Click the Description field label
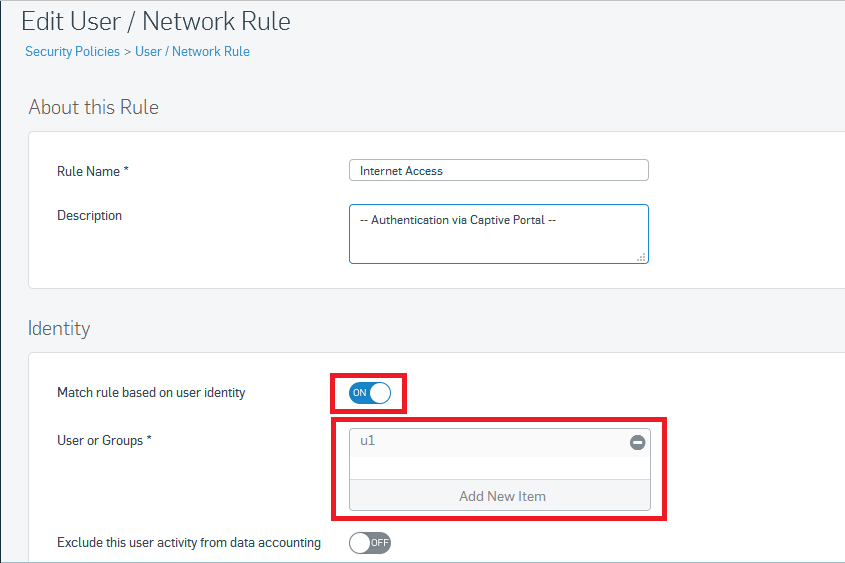This screenshot has width=845, height=563. coord(89,216)
